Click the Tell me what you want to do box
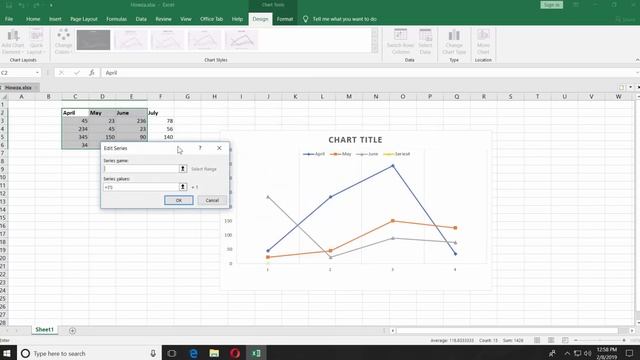The height and width of the screenshot is (360, 640). 344,19
